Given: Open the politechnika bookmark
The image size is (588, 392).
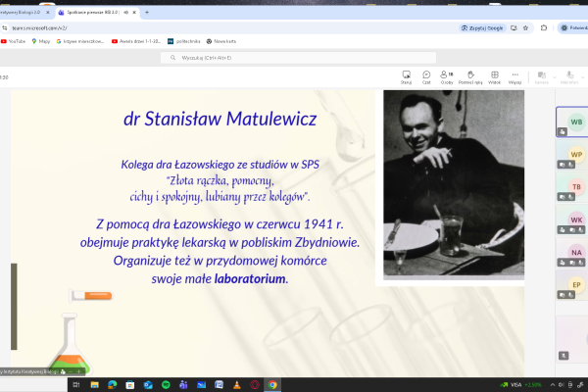Looking at the screenshot, I should [184, 41].
